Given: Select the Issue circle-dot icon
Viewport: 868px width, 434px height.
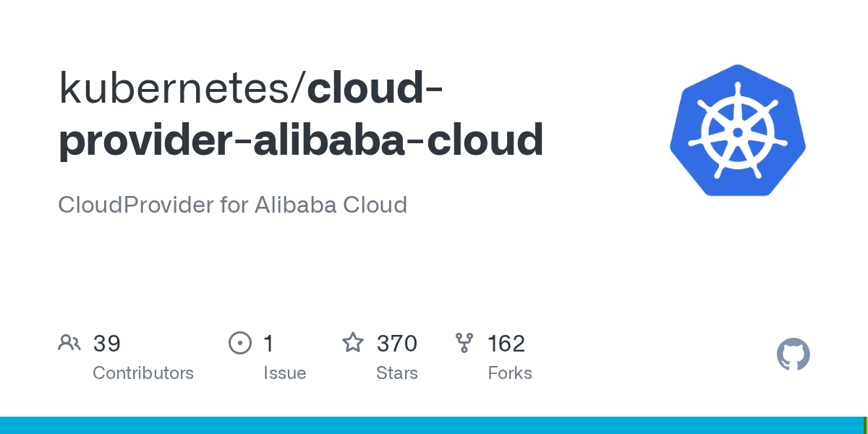Looking at the screenshot, I should [239, 343].
